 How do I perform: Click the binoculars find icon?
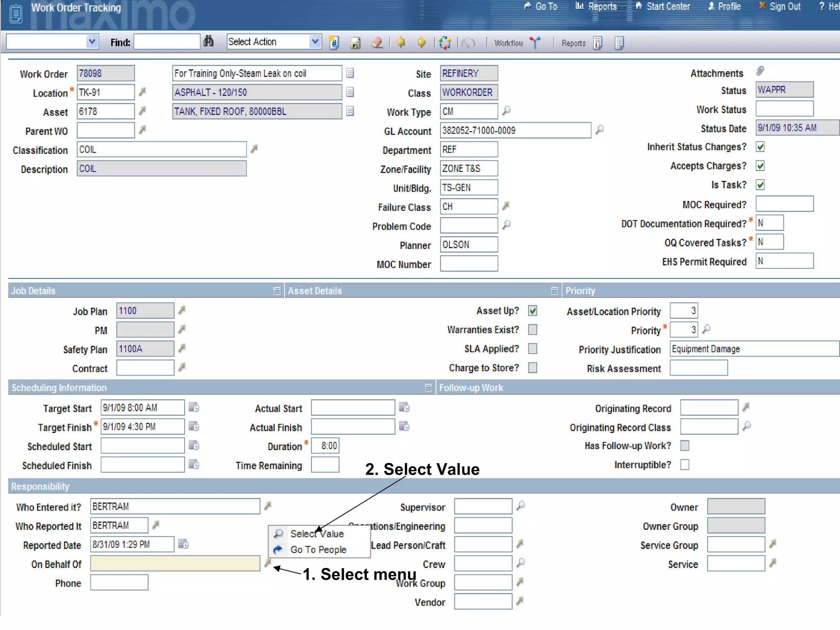pos(208,41)
